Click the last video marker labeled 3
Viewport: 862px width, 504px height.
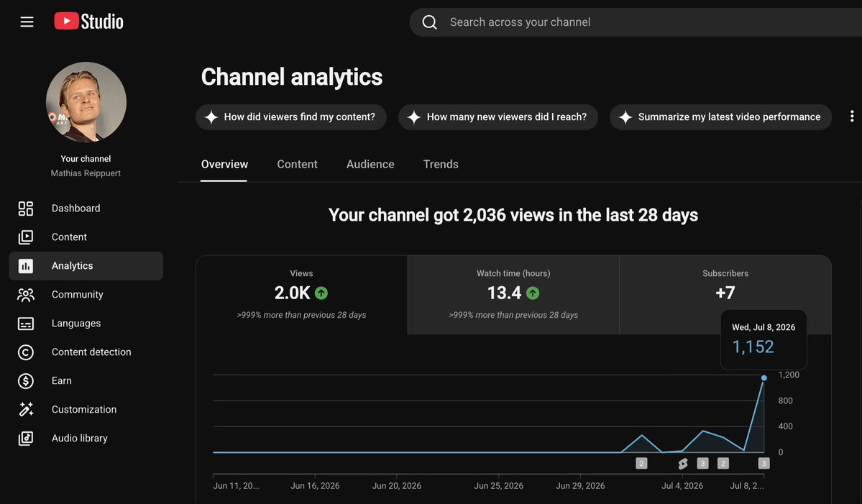click(x=764, y=463)
